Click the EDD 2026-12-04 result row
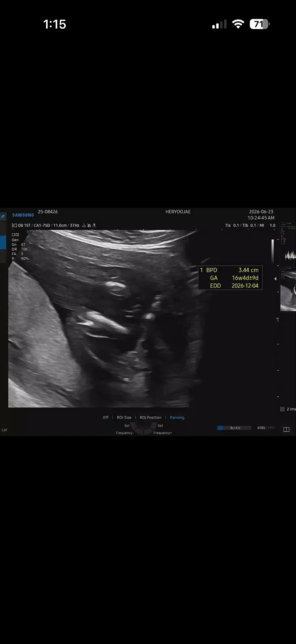296x644 pixels. click(x=234, y=286)
